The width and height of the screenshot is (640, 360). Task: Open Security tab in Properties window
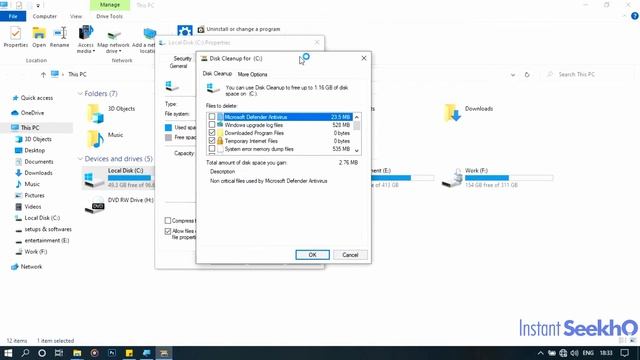[x=182, y=59]
